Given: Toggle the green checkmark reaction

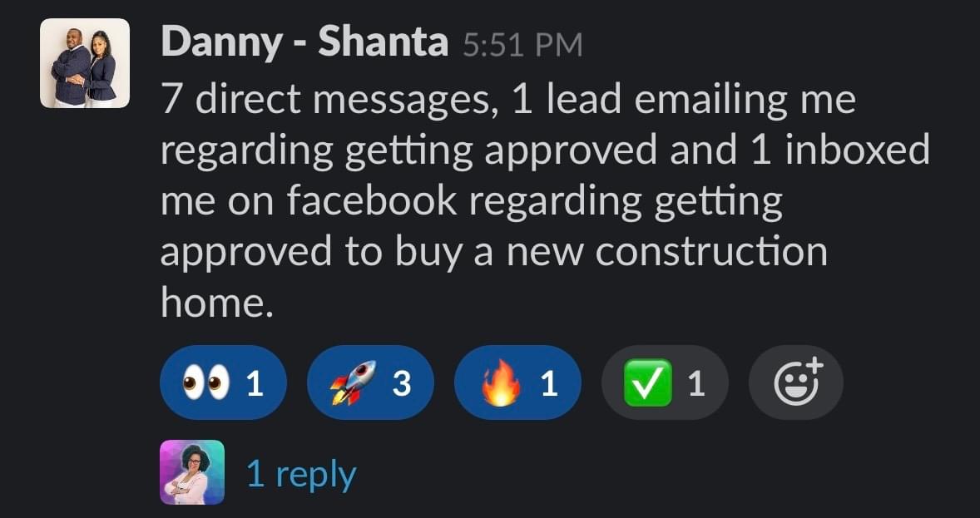Looking at the screenshot, I should click(x=665, y=383).
